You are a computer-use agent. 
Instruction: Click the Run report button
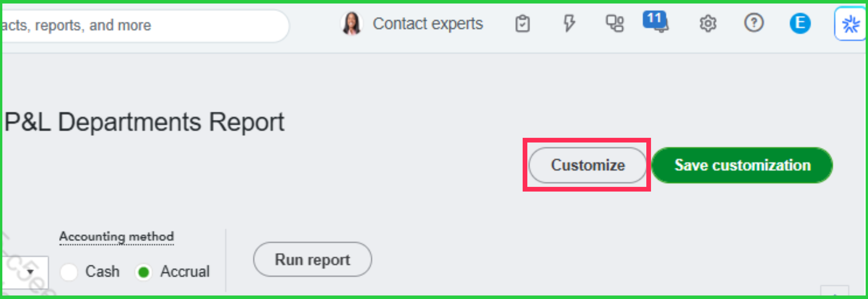[312, 260]
